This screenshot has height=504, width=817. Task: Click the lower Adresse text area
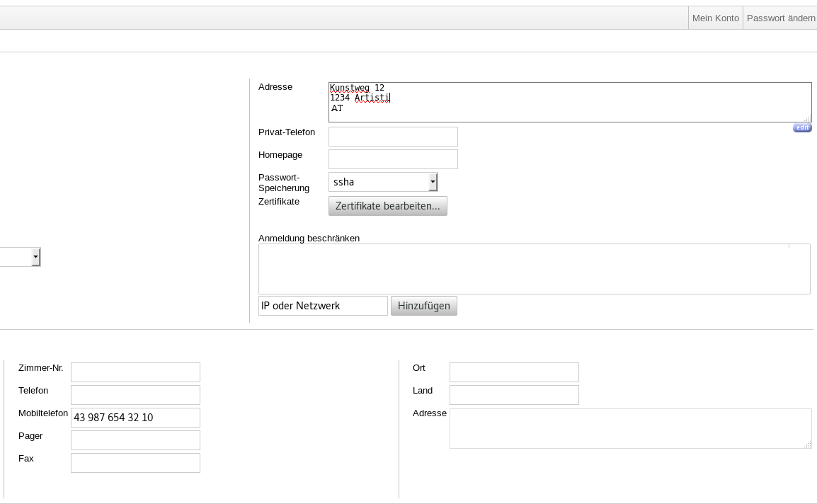(x=629, y=428)
